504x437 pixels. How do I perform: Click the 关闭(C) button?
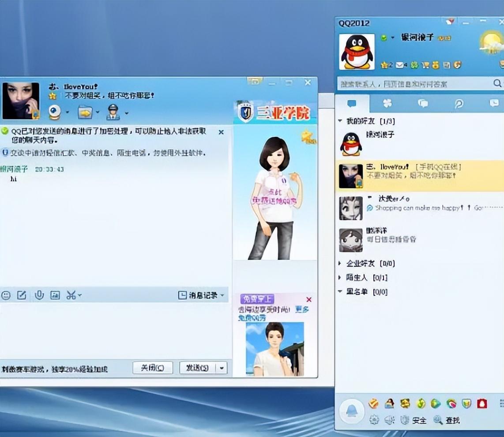point(153,368)
